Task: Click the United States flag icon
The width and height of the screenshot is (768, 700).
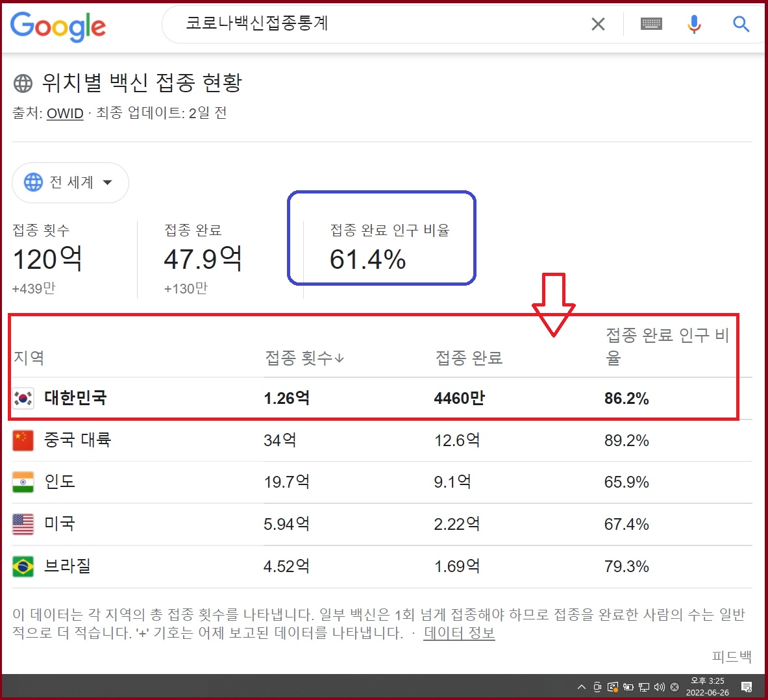Action: point(23,524)
